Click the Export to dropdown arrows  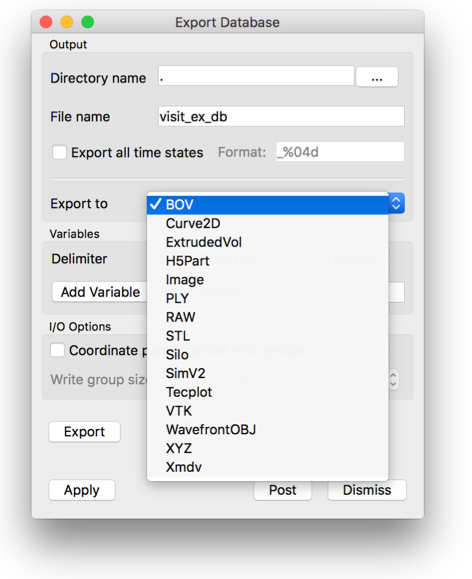(x=396, y=203)
